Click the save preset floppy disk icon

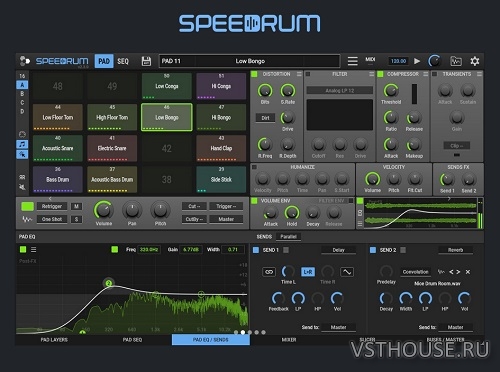point(146,61)
